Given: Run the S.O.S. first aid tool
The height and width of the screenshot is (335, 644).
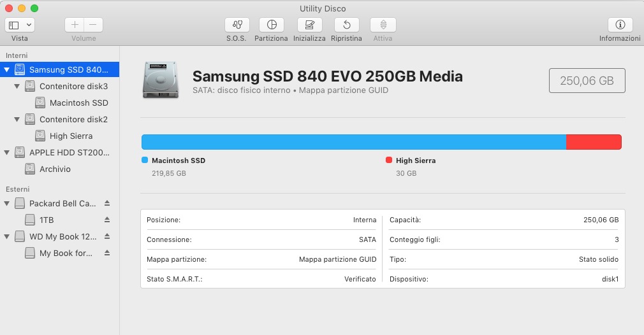Looking at the screenshot, I should pyautogui.click(x=237, y=25).
